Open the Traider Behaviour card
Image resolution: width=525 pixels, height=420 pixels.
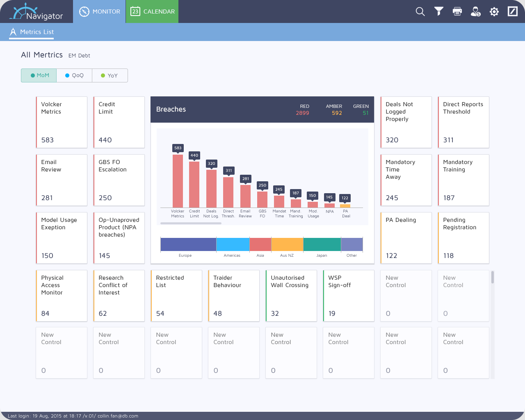[x=234, y=296]
